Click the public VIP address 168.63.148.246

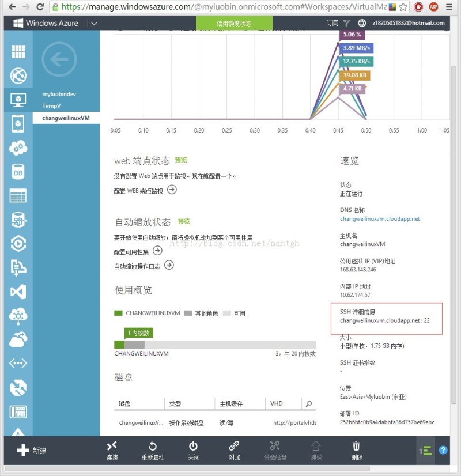[x=358, y=270]
